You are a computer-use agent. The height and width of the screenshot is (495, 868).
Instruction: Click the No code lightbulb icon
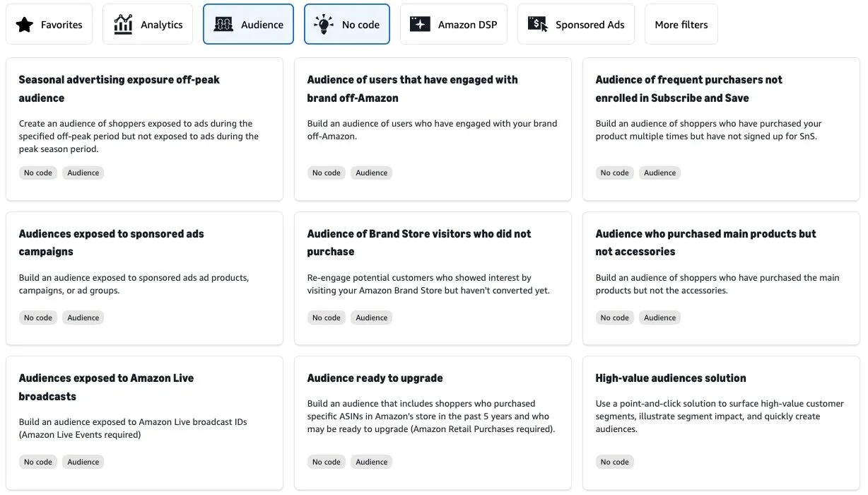click(324, 25)
